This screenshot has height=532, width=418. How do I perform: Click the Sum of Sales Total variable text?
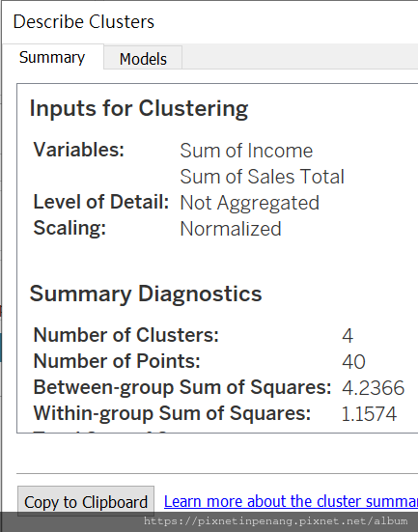click(x=262, y=177)
